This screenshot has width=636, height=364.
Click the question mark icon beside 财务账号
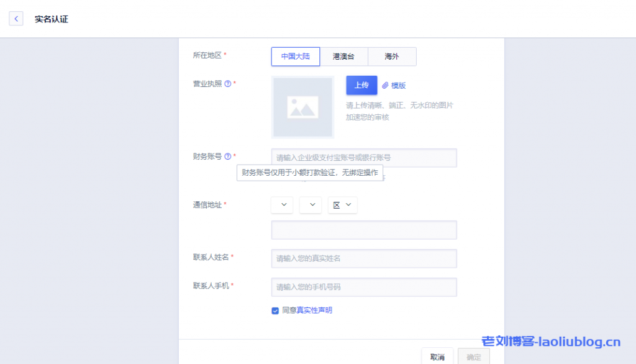tap(228, 157)
